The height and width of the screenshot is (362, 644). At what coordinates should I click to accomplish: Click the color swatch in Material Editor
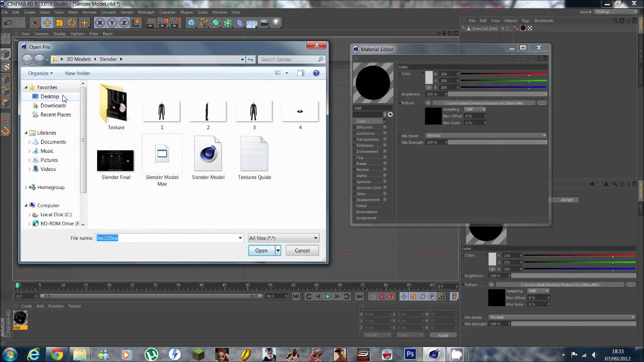[x=429, y=78]
